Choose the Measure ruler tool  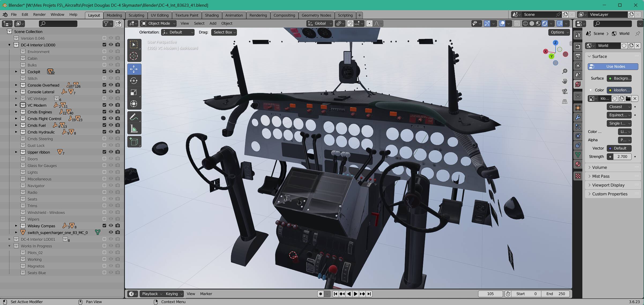pyautogui.click(x=134, y=129)
